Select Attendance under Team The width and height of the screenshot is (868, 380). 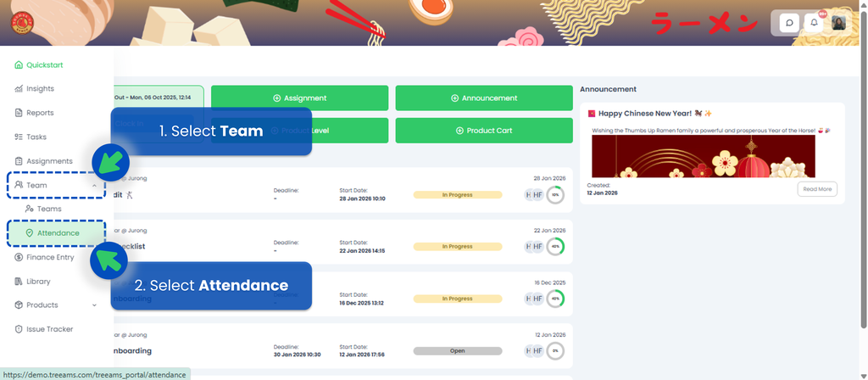pos(58,232)
